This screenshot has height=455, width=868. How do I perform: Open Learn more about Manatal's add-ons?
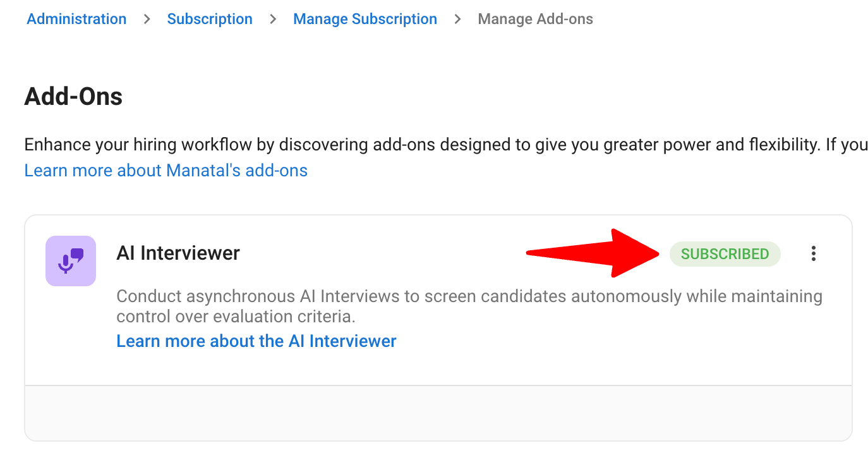pyautogui.click(x=166, y=171)
